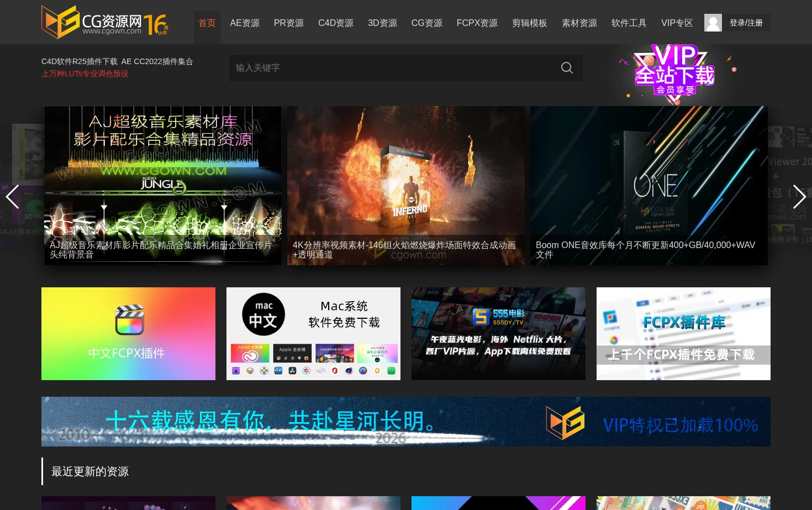Click the CG资源网 site logo
The width and height of the screenshot is (812, 510).
pos(105,22)
